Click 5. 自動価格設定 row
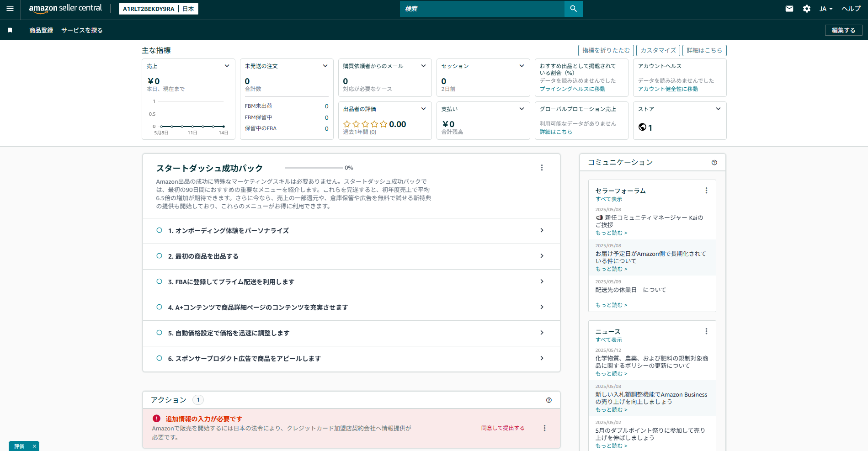The height and width of the screenshot is (451, 868). (351, 333)
